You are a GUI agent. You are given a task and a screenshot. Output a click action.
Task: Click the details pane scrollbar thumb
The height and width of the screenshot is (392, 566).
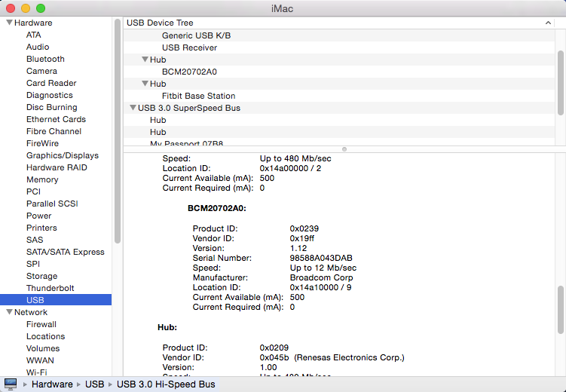tap(560, 310)
